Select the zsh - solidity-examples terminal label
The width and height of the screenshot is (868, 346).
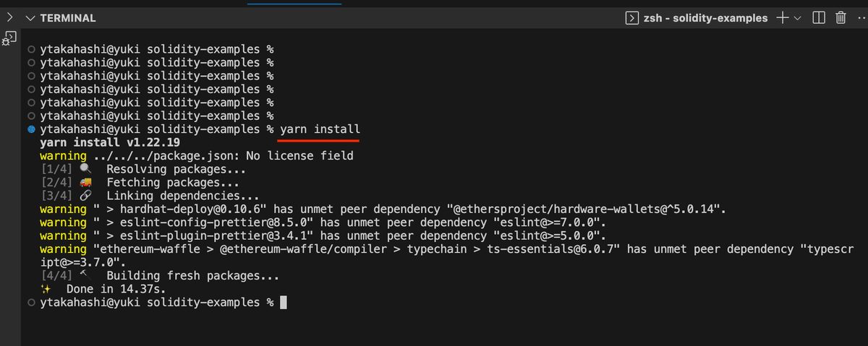pos(706,18)
